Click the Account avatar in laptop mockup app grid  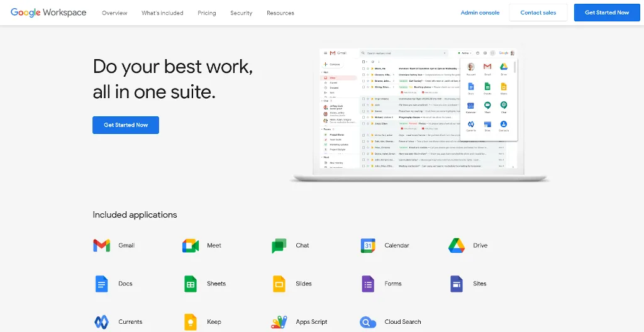click(x=471, y=67)
